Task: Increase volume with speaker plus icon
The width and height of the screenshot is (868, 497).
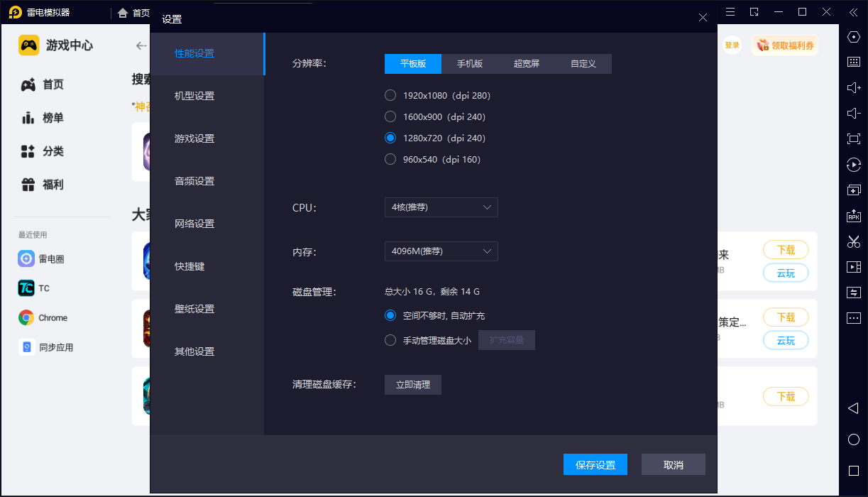Action: pyautogui.click(x=854, y=87)
